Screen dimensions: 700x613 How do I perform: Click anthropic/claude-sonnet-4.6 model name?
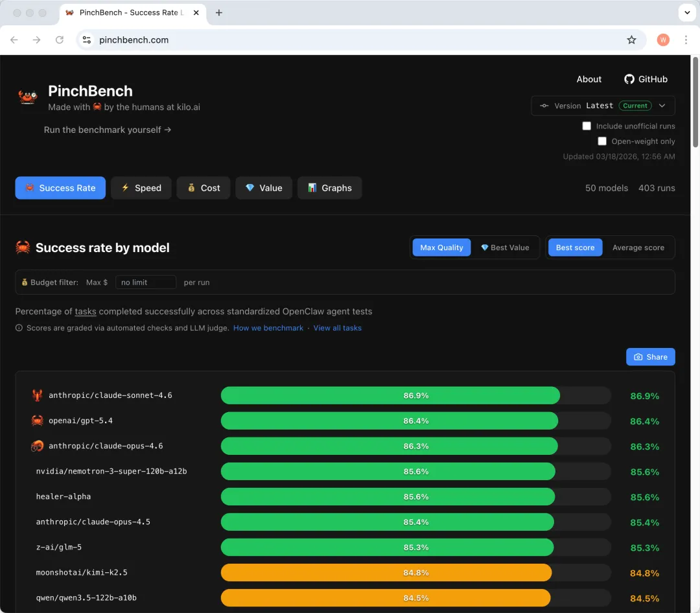point(110,395)
